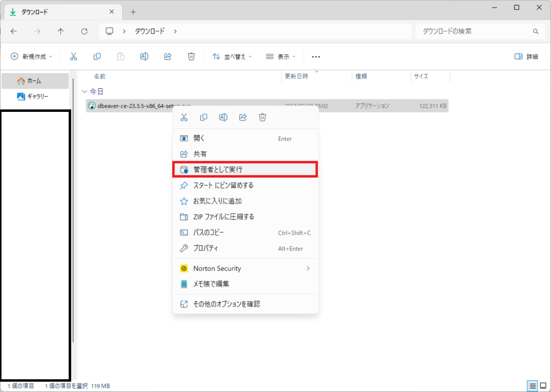551x392 pixels.
Task: Click Cut icon in context menu
Action: point(184,117)
